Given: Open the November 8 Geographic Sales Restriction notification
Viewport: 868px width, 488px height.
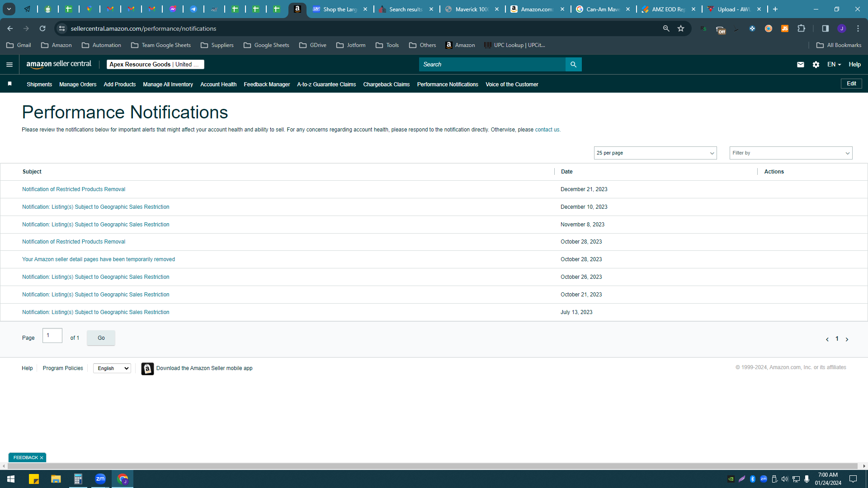Looking at the screenshot, I should pyautogui.click(x=96, y=225).
